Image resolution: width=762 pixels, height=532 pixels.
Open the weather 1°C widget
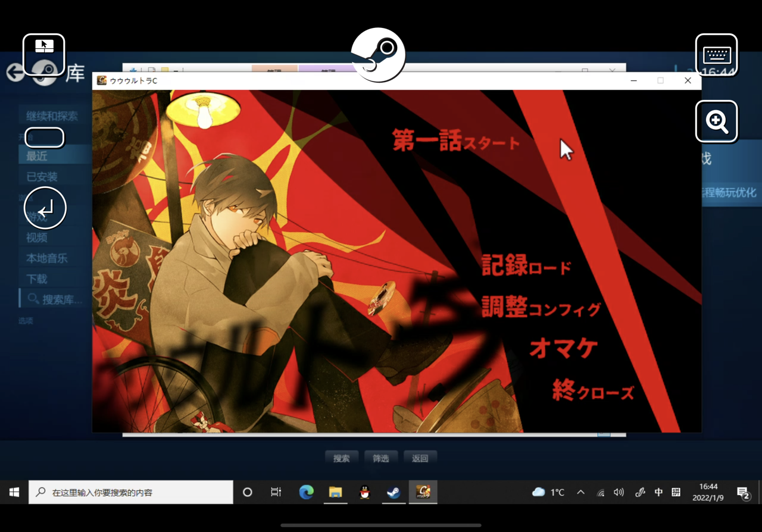pos(548,492)
